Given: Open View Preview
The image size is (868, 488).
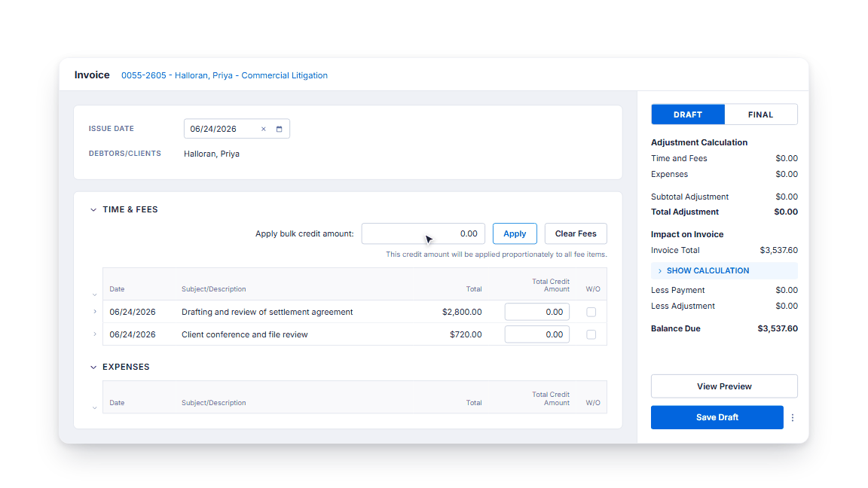Looking at the screenshot, I should [x=724, y=386].
